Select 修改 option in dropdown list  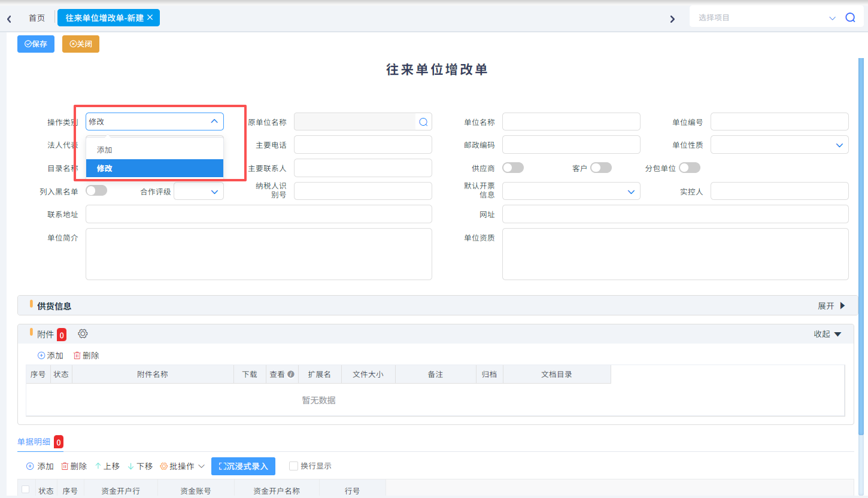click(154, 168)
